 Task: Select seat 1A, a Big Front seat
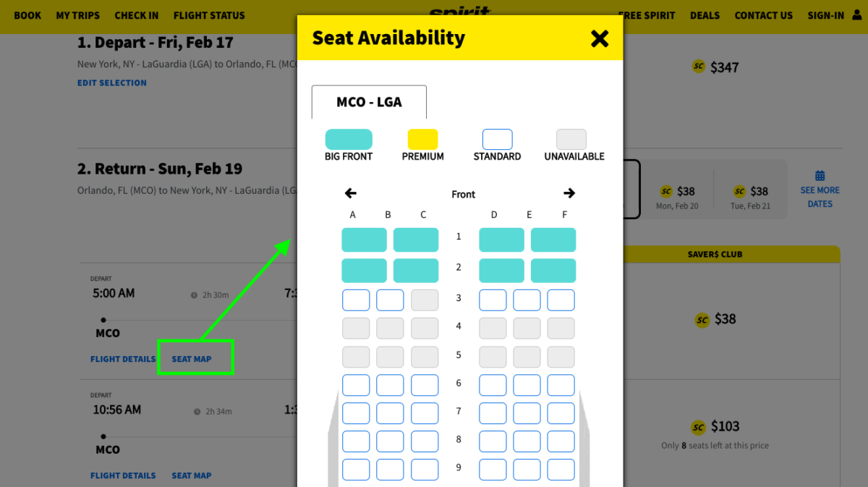[364, 240]
